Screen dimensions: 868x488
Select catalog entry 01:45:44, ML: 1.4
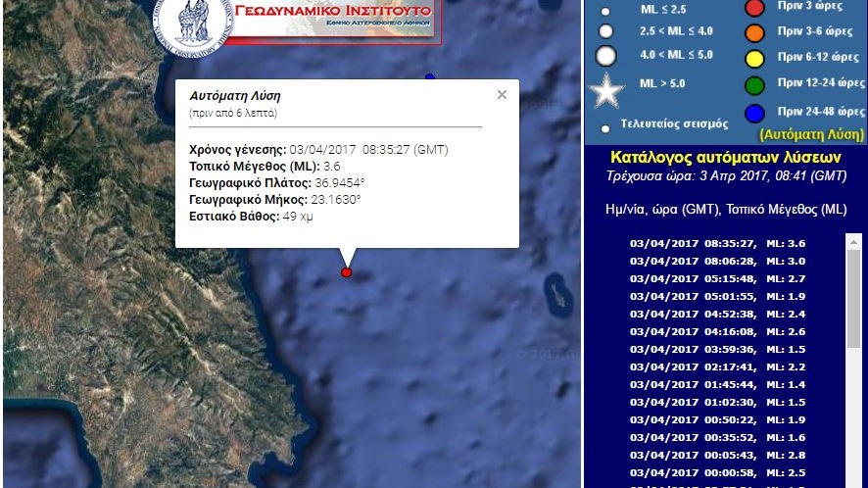tap(717, 385)
